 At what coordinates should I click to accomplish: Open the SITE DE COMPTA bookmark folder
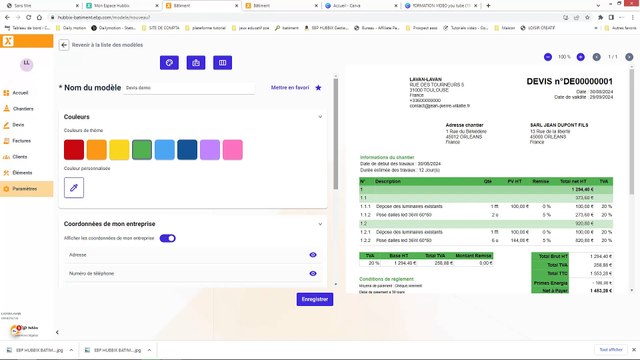coord(160,28)
